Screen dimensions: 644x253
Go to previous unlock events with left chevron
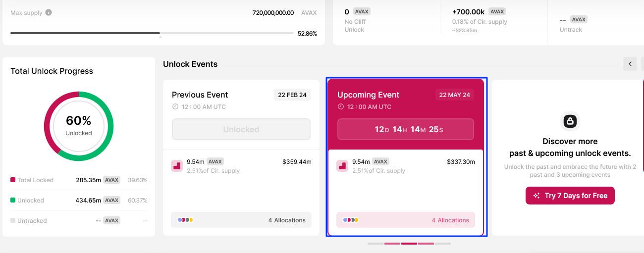630,64
